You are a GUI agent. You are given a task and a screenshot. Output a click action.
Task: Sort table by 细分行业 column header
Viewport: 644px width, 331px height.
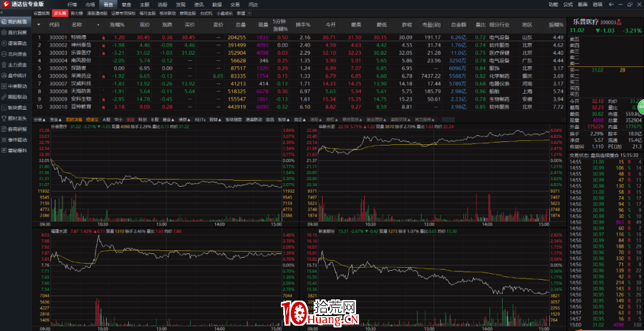[500, 24]
